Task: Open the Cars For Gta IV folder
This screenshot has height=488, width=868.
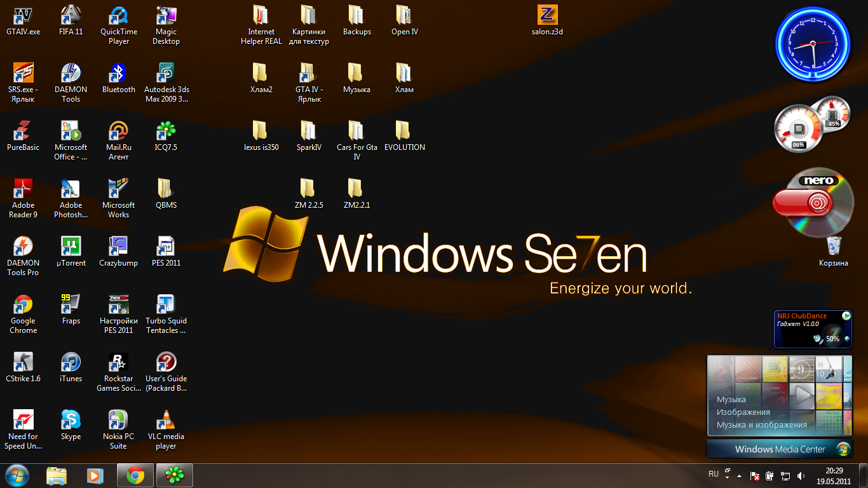Action: [356, 140]
